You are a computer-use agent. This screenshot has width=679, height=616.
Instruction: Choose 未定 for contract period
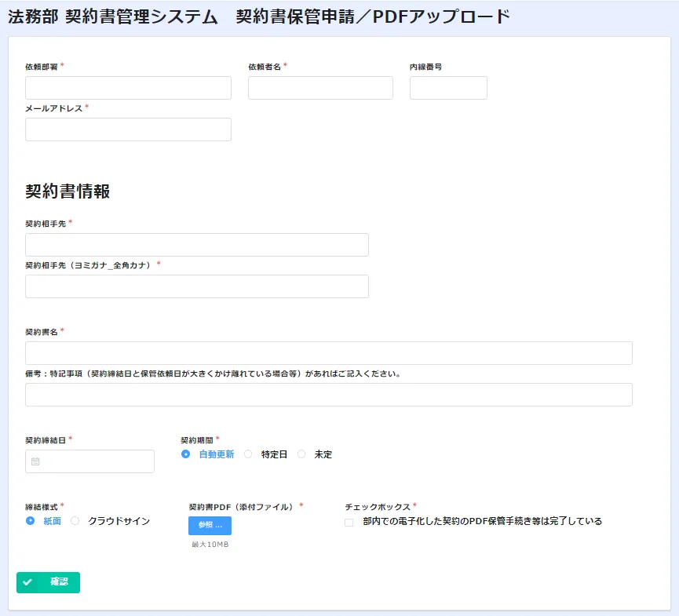(x=302, y=454)
